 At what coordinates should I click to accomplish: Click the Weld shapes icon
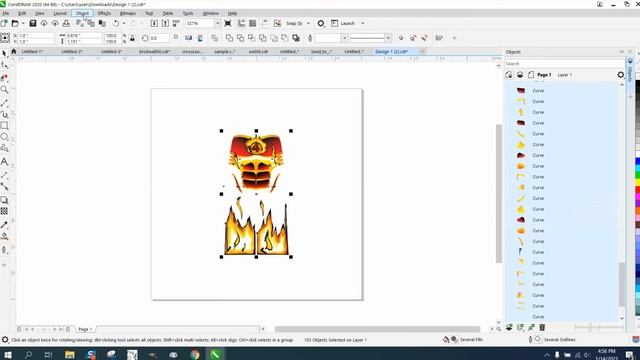229,38
